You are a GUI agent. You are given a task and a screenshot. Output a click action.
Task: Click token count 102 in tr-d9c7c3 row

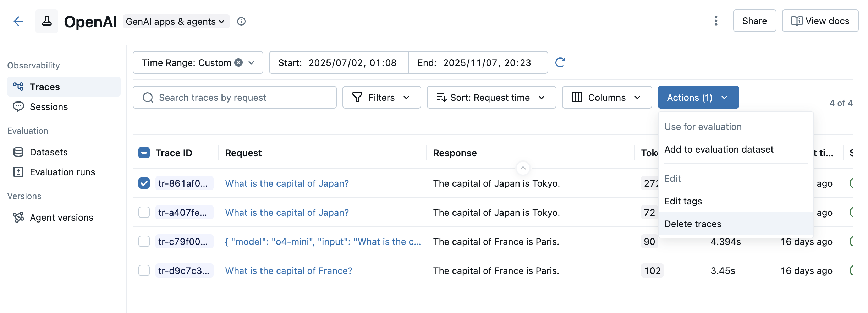click(652, 271)
